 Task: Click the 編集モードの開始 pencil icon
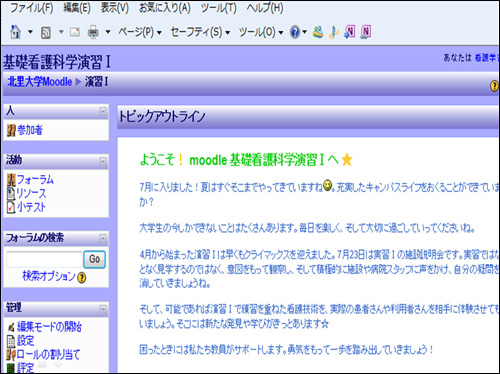tap(11, 327)
